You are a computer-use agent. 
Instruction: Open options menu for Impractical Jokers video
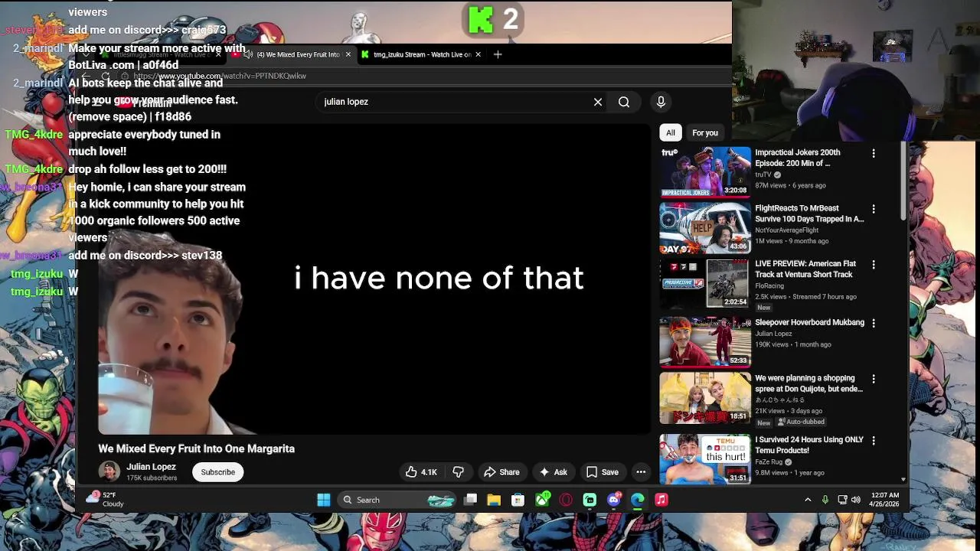pos(874,153)
